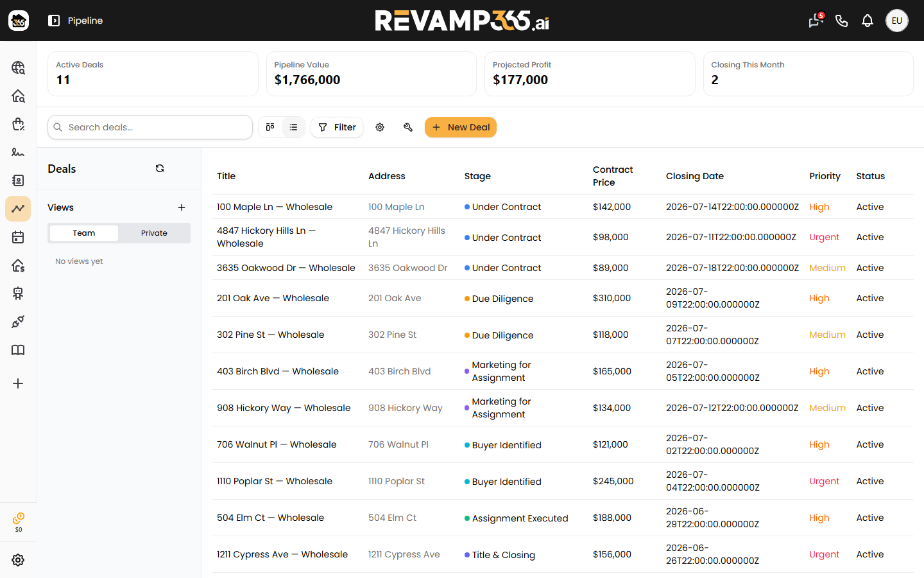Image resolution: width=924 pixels, height=578 pixels.
Task: Open the $0 credits coin icon
Action: coord(19,522)
